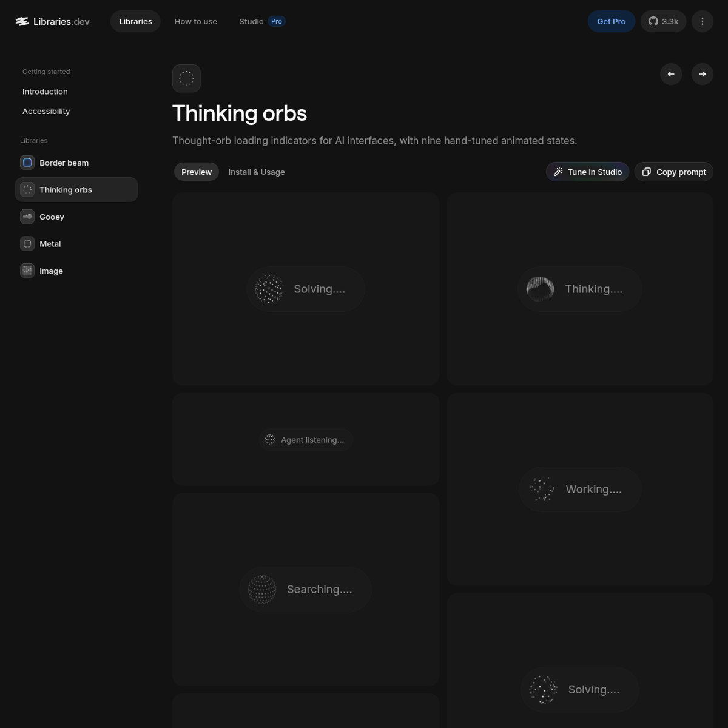Open the Introduction page link

point(45,91)
